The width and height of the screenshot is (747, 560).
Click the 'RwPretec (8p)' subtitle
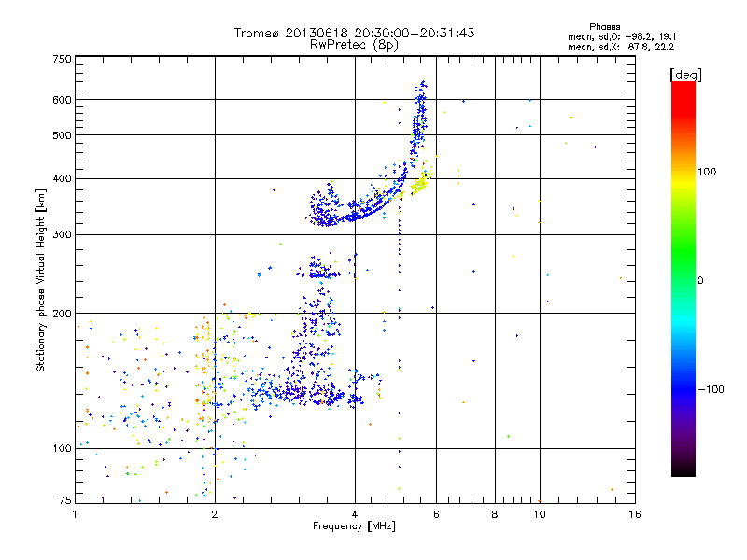[354, 45]
